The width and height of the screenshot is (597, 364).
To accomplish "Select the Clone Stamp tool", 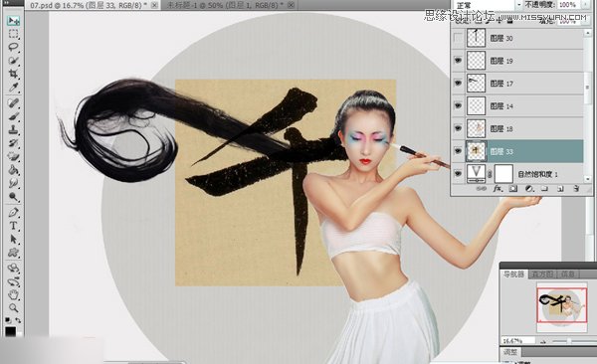I will point(14,130).
